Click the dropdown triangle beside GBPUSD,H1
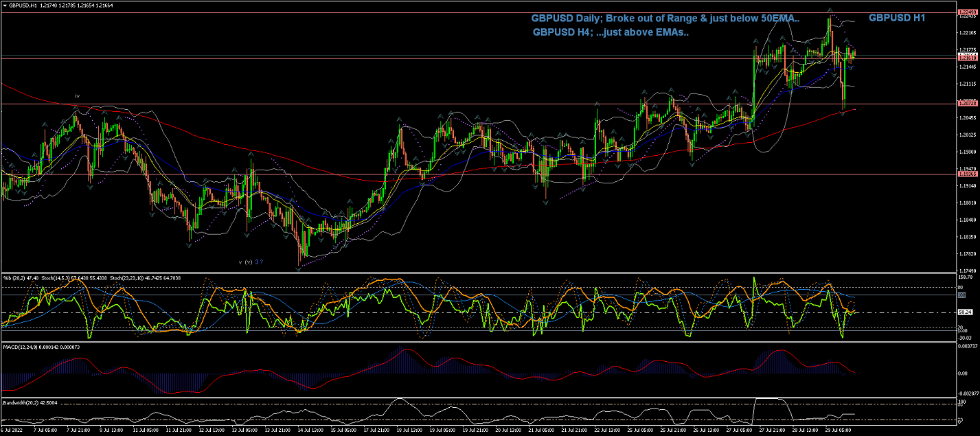 pyautogui.click(x=5, y=5)
